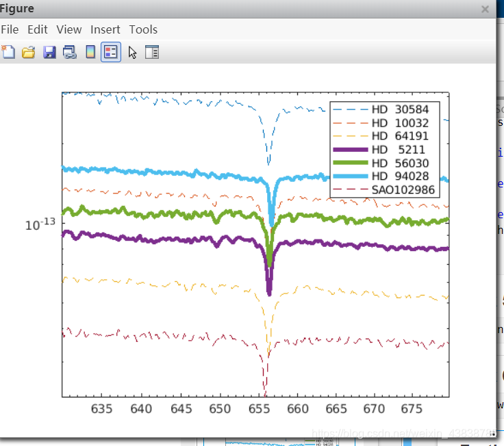
Task: Close the Figure window
Action: pyautogui.click(x=486, y=10)
